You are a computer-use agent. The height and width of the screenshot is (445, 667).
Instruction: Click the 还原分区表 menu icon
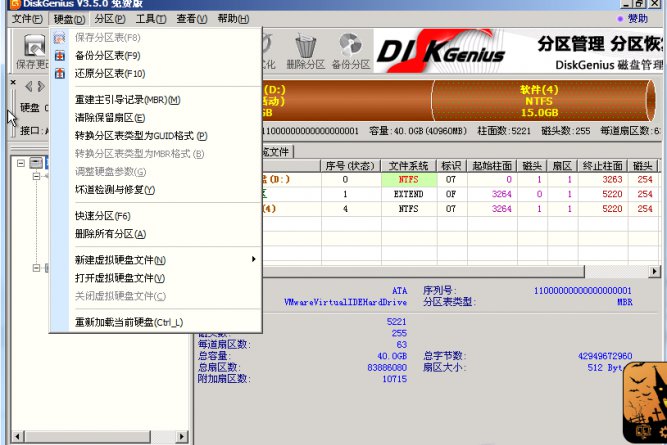tap(60, 74)
